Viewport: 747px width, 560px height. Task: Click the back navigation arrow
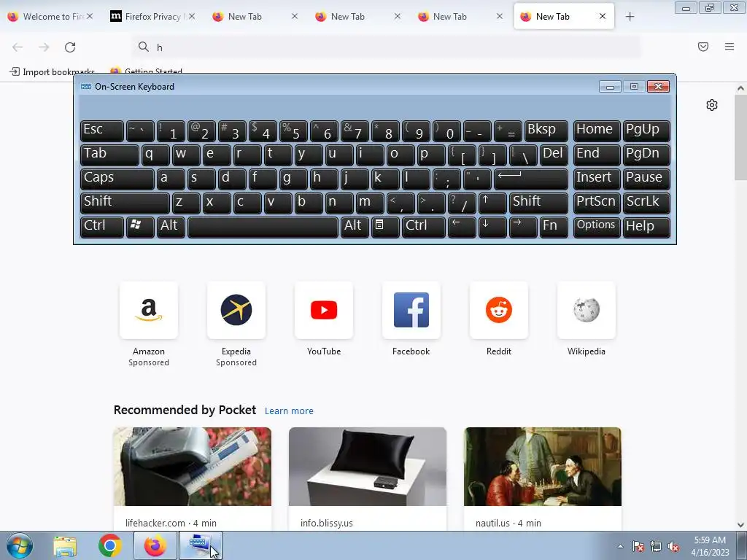(x=18, y=47)
